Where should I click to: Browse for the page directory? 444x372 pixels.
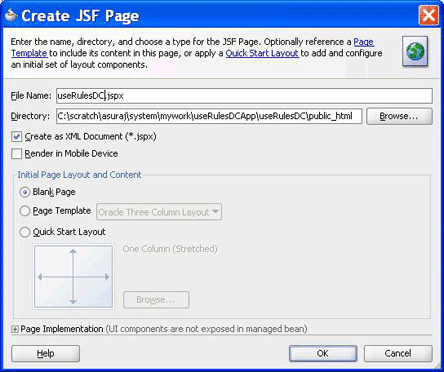[399, 116]
